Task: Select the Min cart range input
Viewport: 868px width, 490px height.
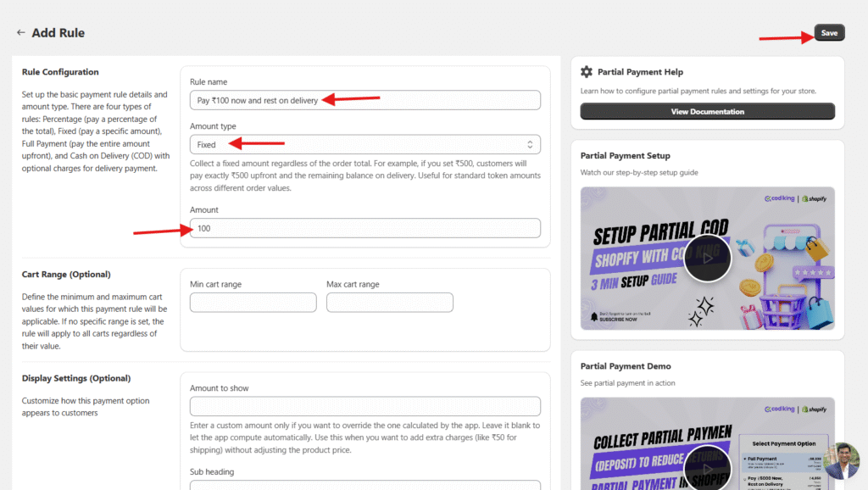Action: [x=253, y=303]
